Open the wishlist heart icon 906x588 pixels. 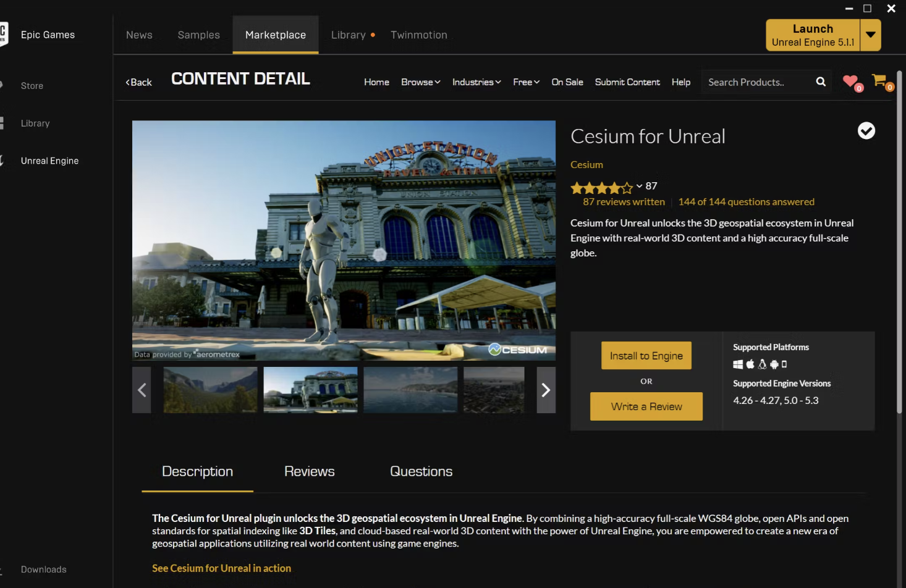[x=851, y=82]
